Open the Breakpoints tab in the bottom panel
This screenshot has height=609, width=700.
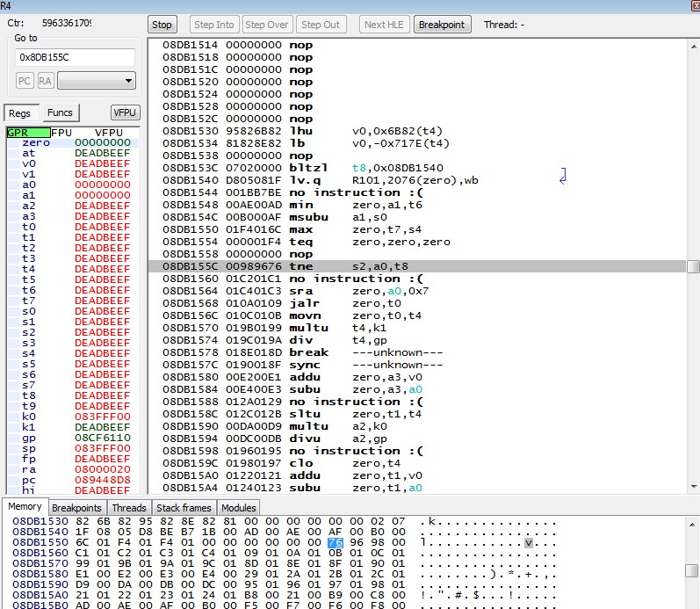(76, 507)
